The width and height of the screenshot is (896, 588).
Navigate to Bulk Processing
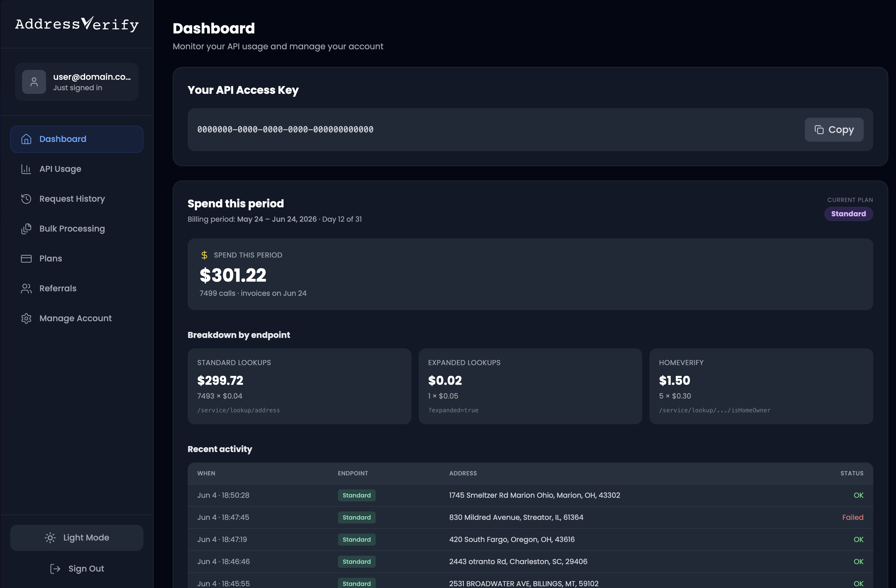click(77, 229)
